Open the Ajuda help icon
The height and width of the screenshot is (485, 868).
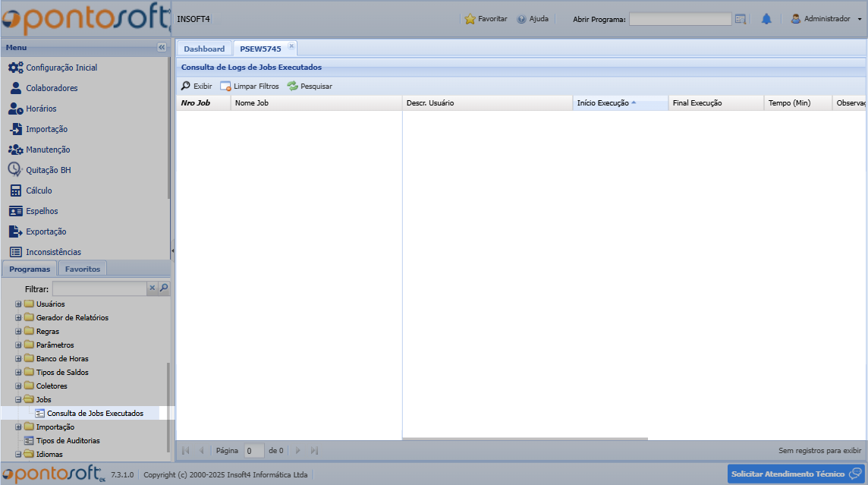[x=521, y=19]
